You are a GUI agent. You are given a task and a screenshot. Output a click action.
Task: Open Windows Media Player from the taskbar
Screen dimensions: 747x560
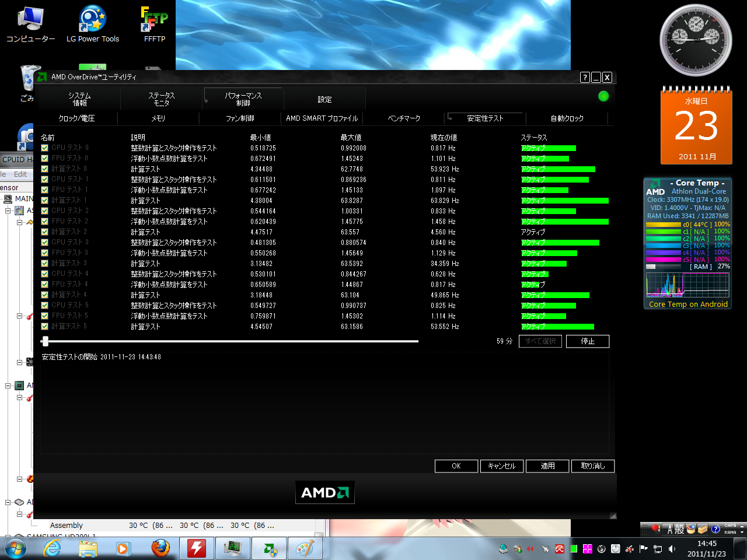click(x=123, y=548)
